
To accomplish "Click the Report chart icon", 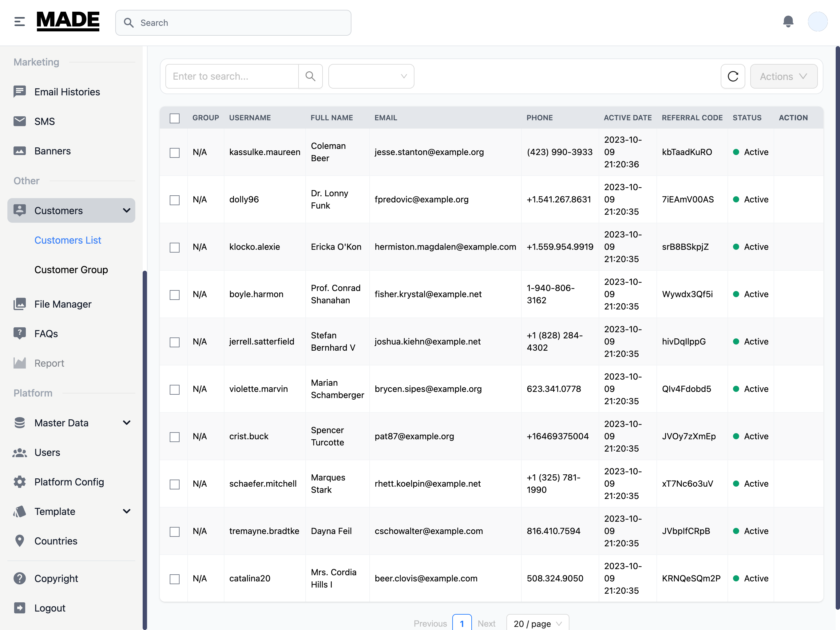I will coord(19,363).
